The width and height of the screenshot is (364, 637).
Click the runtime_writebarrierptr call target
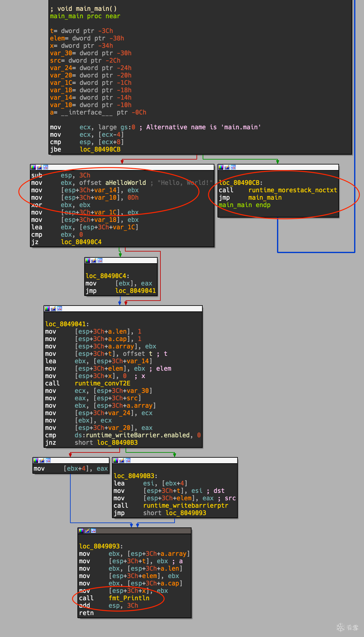(x=186, y=506)
